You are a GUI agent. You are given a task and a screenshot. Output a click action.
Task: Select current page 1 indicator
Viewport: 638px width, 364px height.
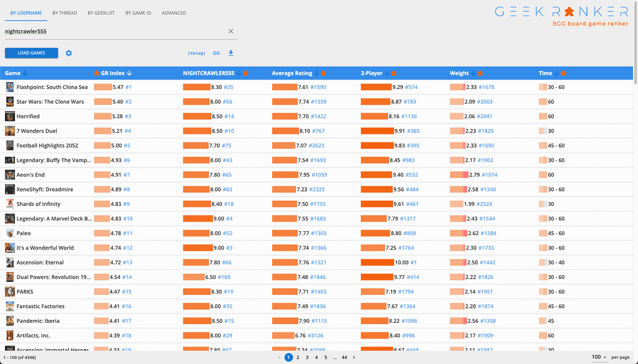[288, 358]
